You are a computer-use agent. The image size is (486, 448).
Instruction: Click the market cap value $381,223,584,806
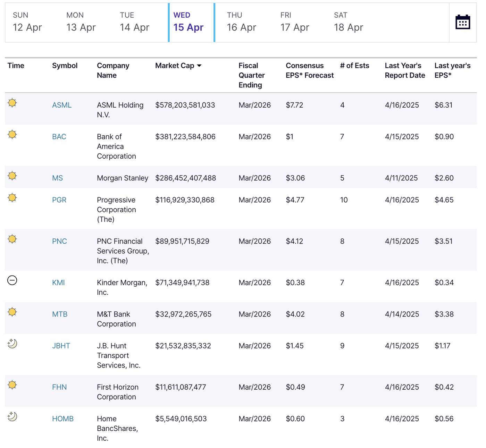coord(185,137)
